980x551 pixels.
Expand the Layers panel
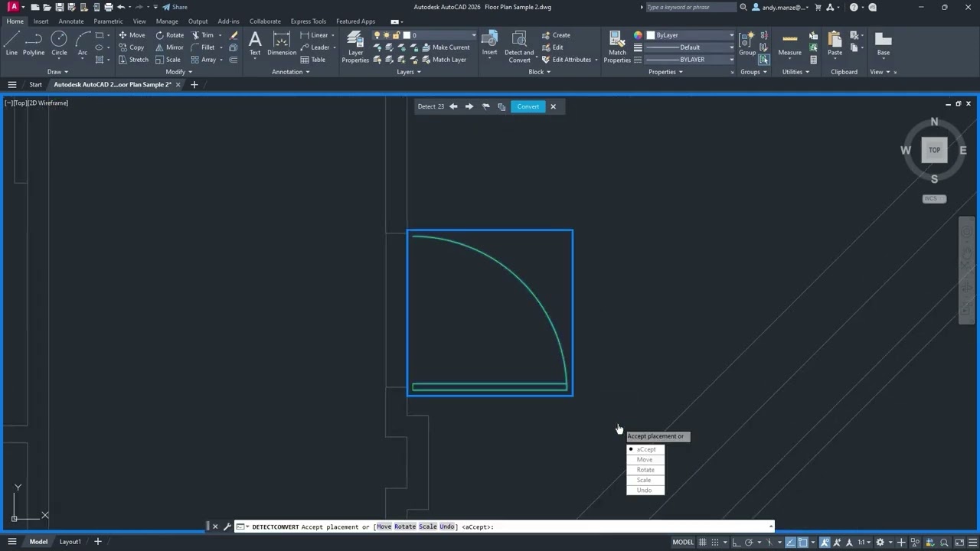point(409,72)
